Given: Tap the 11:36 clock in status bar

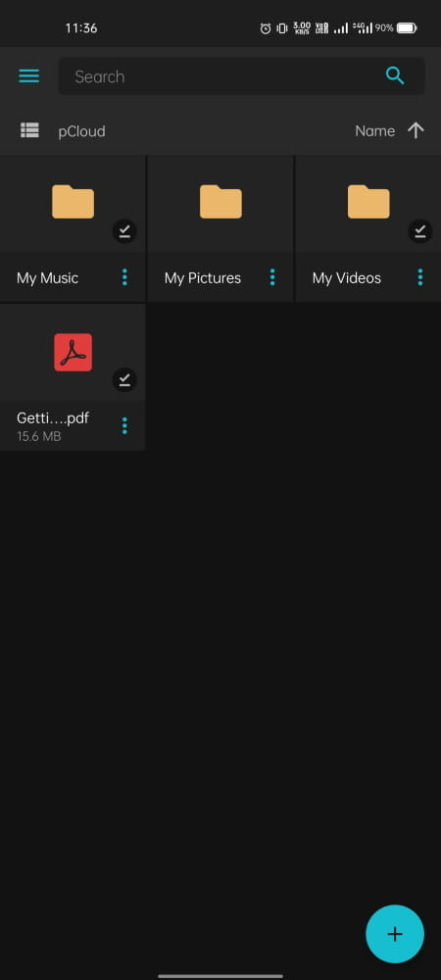Looking at the screenshot, I should point(81,28).
